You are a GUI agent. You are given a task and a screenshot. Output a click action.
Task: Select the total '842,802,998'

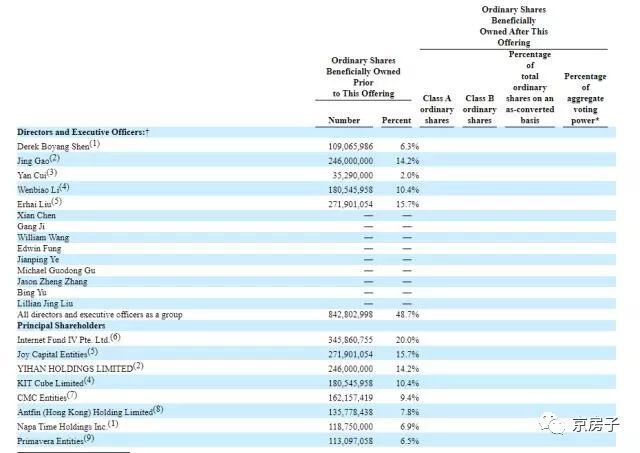pos(351,315)
